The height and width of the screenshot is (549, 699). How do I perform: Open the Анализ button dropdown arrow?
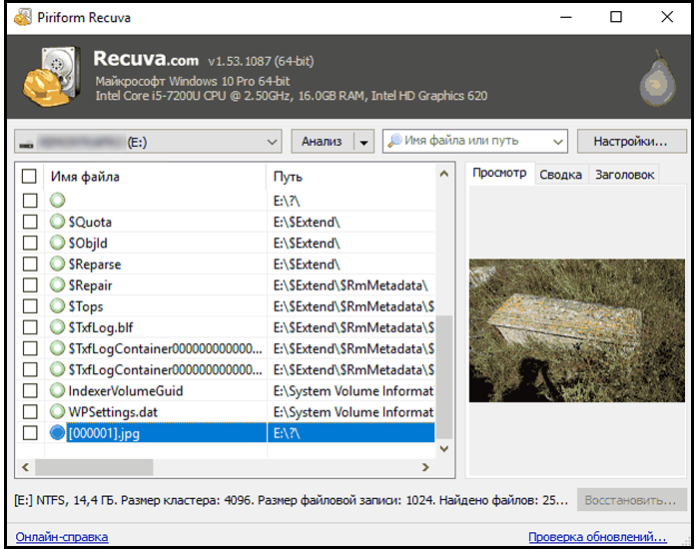pyautogui.click(x=364, y=142)
